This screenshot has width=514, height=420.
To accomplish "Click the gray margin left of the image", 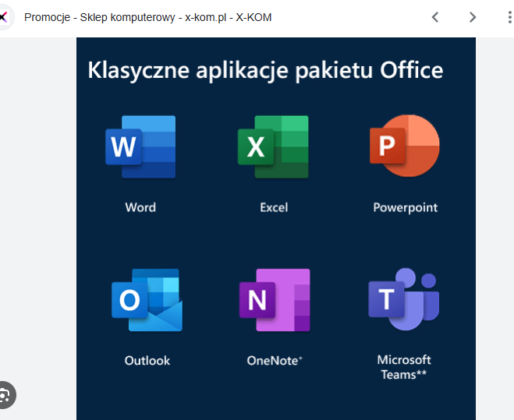I will click(37, 234).
